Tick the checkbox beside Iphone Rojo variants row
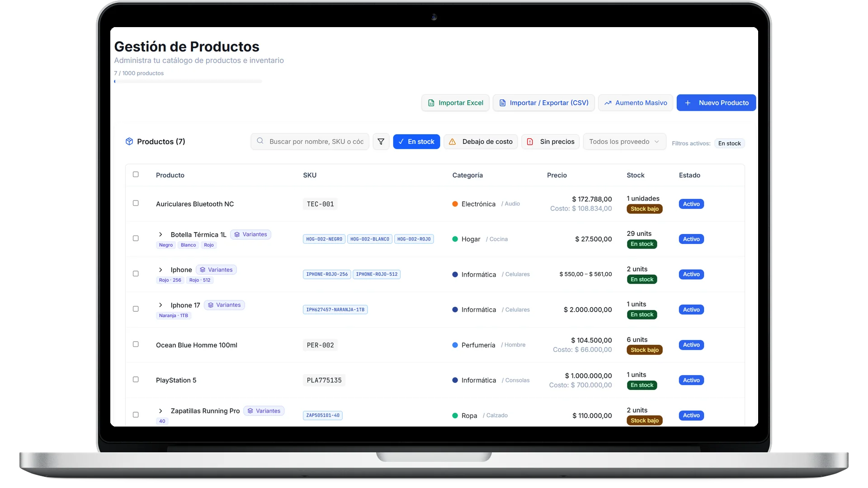Screen dimensions: 868x488 pyautogui.click(x=136, y=274)
